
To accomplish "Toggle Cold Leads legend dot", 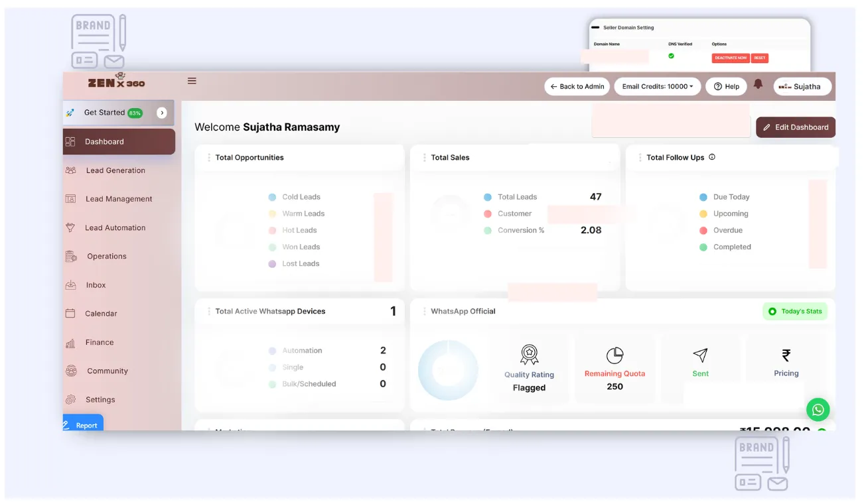I will click(272, 197).
